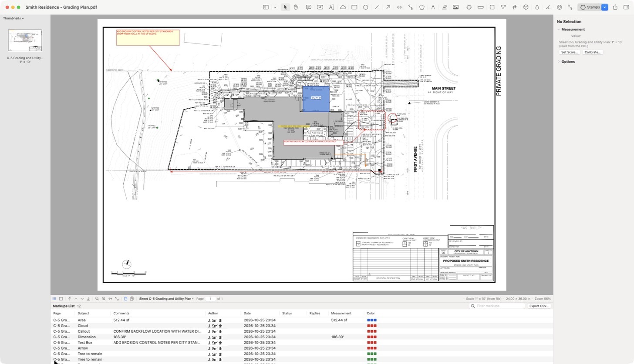The width and height of the screenshot is (634, 364).
Task: Collapse the Measurement section
Action: click(559, 30)
